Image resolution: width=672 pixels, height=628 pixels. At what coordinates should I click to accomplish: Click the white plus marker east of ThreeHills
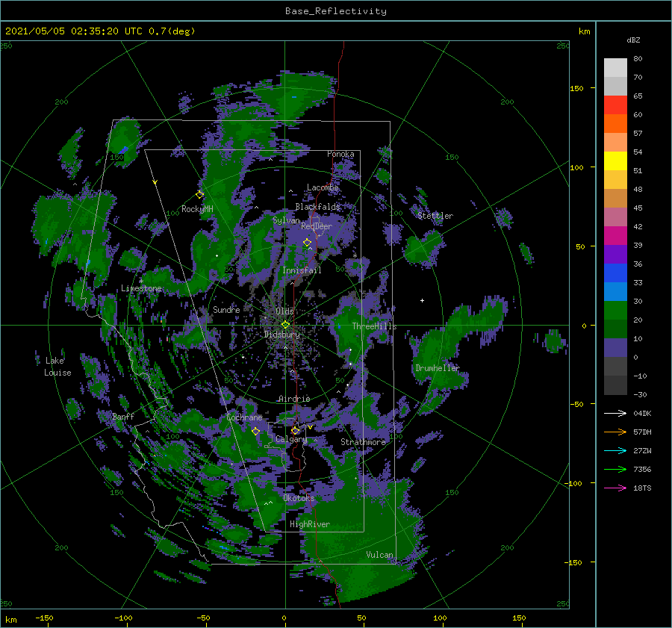tap(422, 300)
